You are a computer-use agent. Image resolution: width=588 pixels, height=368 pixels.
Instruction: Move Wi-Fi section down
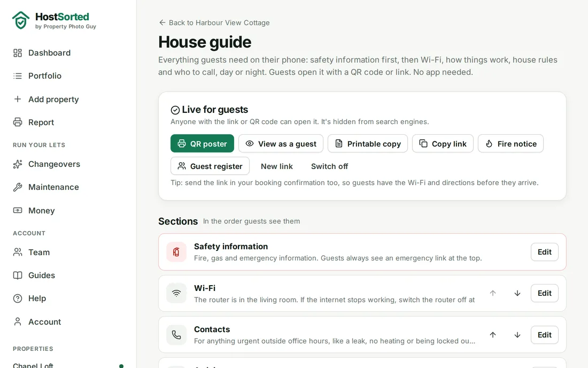pyautogui.click(x=517, y=293)
